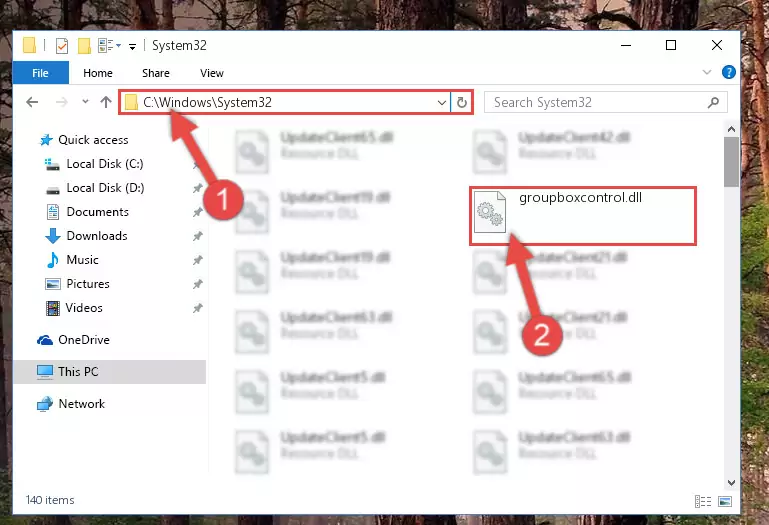
Task: Click the OneDrive cloud icon
Action: pos(45,340)
